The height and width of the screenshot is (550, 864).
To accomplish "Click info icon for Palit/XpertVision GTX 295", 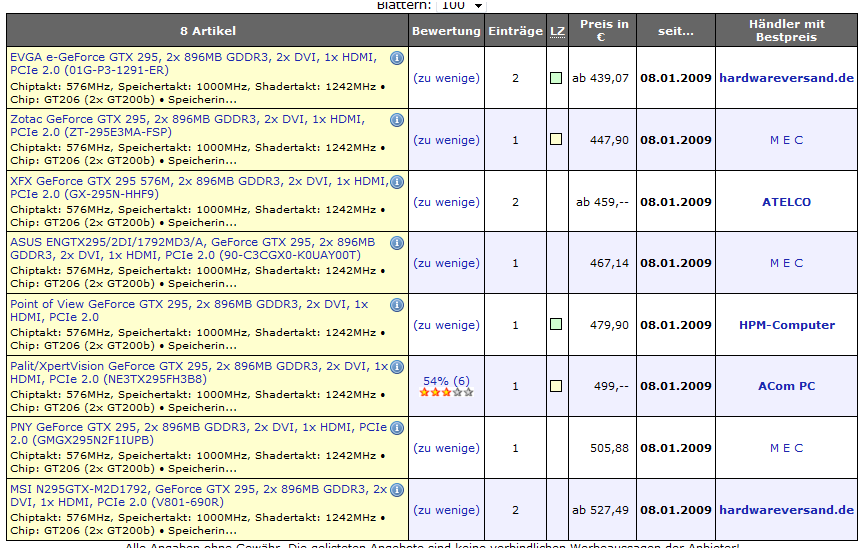I will point(397,366).
